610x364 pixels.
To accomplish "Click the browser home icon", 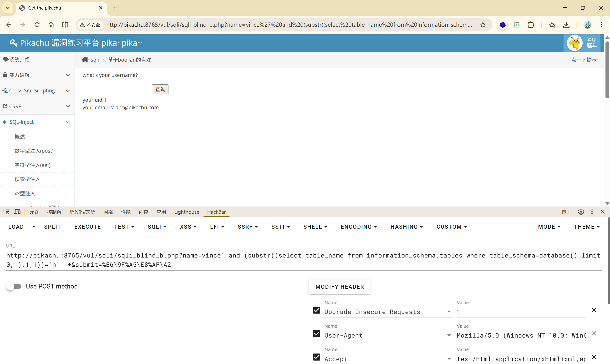I will 51,25.
